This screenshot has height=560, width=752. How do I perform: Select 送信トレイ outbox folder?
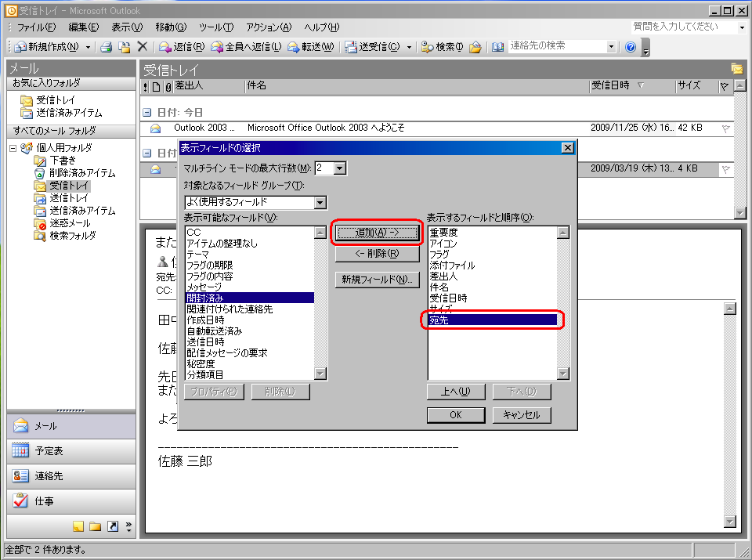pos(69,197)
